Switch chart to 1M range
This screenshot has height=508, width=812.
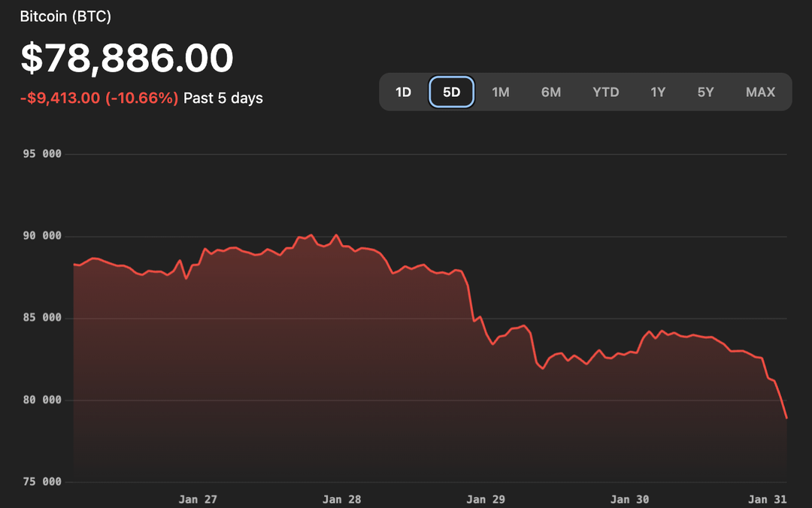[x=501, y=92]
